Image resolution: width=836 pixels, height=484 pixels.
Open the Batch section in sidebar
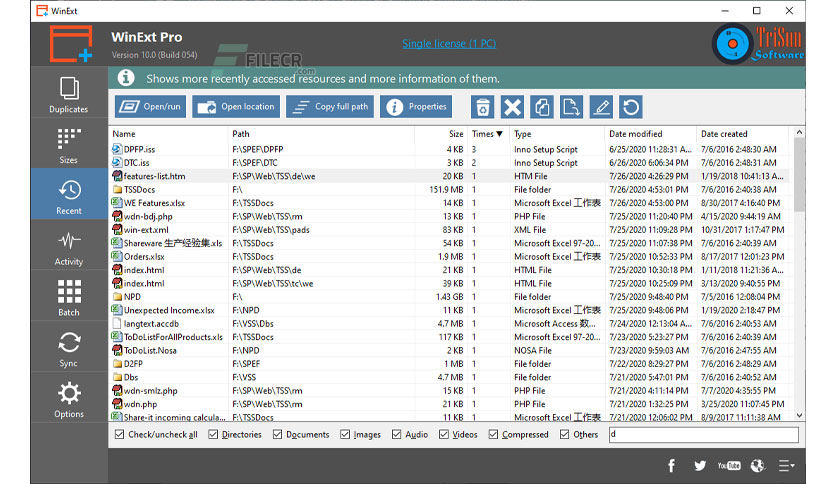[69, 296]
